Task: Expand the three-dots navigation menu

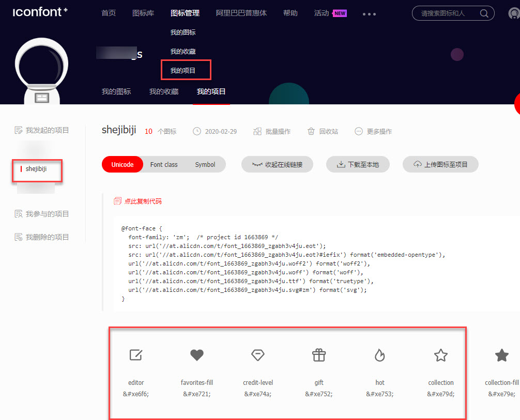Action: click(x=369, y=14)
